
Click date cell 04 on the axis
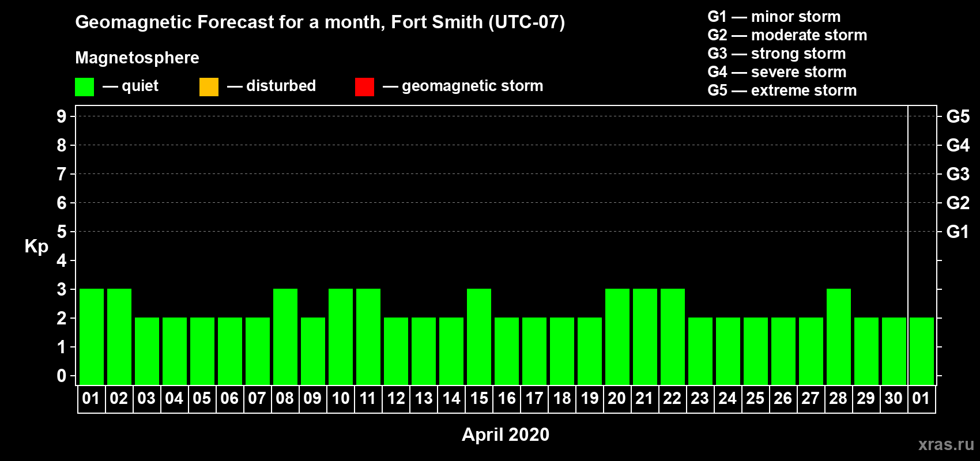pos(175,399)
